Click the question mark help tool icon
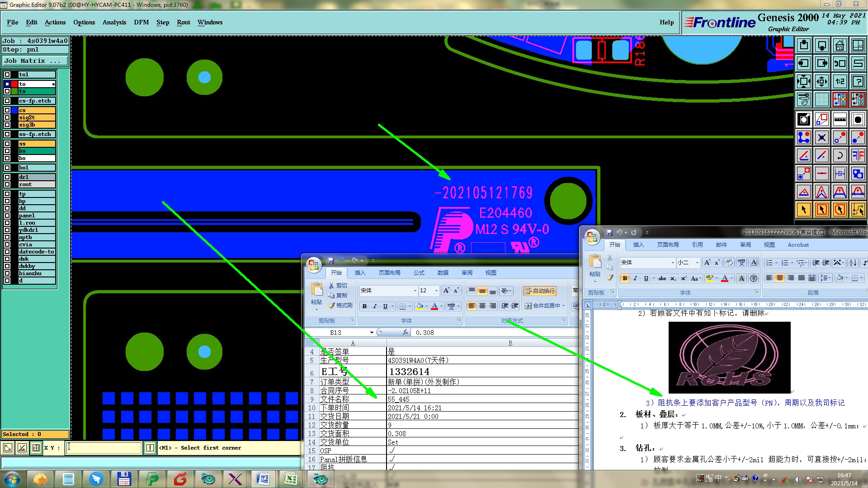Screen dimensions: 868x488 (858, 81)
